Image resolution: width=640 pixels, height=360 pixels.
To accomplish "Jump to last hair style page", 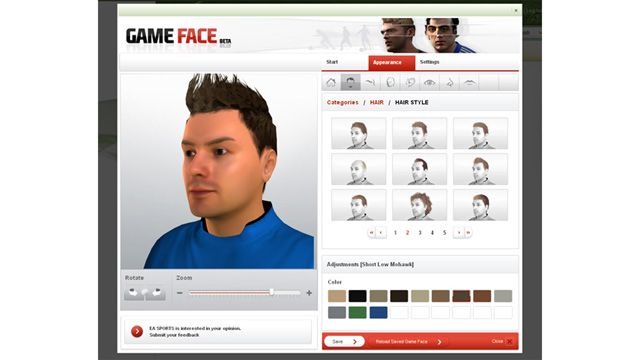I will pos(468,233).
